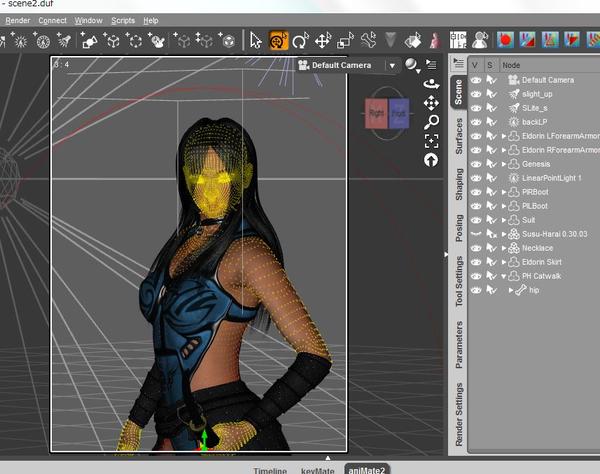Viewport: 600px width, 474px height.
Task: Expand the PIRBoot node
Action: (504, 192)
